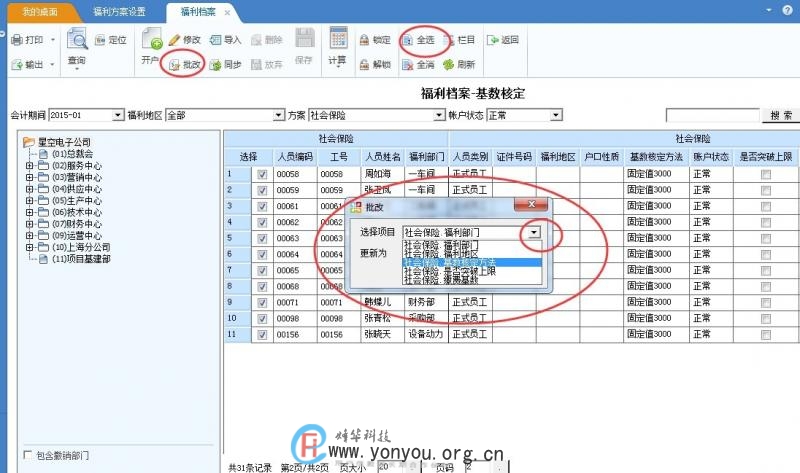Screen dimensions: 800x473
Task: Click the 锁定 lock icon
Action: [364, 40]
